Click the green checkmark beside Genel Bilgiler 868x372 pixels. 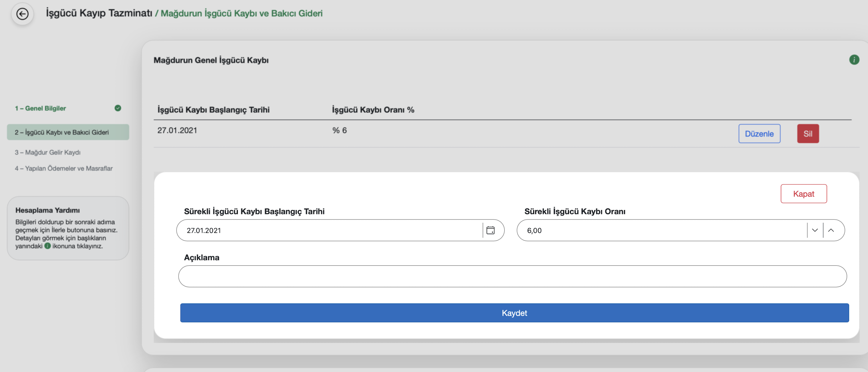point(117,108)
